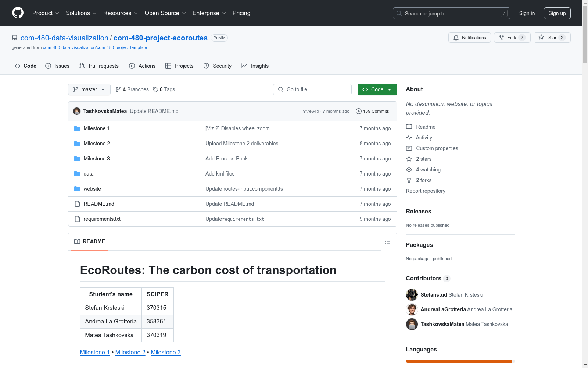Switch to the Security tab
This screenshot has width=588, height=368.
(218, 66)
